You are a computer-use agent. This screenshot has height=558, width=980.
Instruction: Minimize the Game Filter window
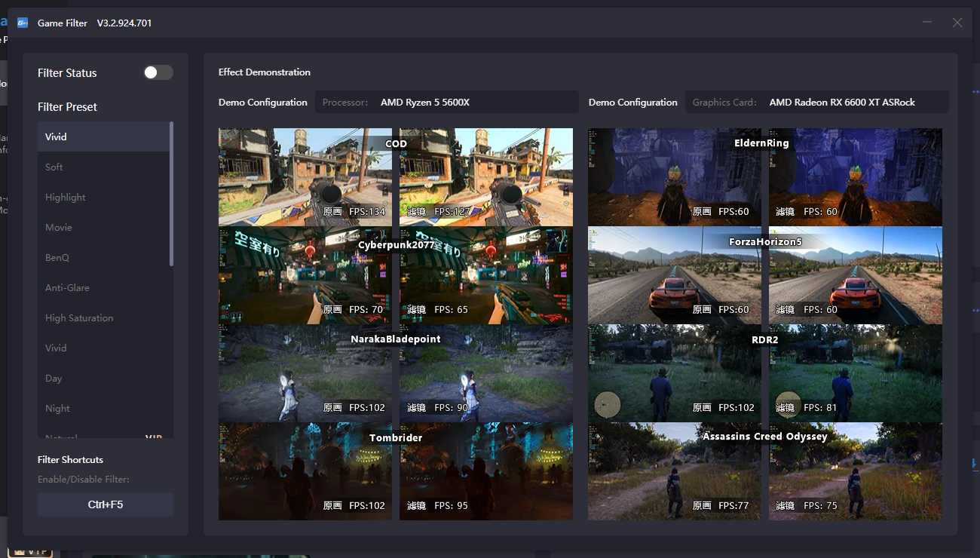pos(927,23)
